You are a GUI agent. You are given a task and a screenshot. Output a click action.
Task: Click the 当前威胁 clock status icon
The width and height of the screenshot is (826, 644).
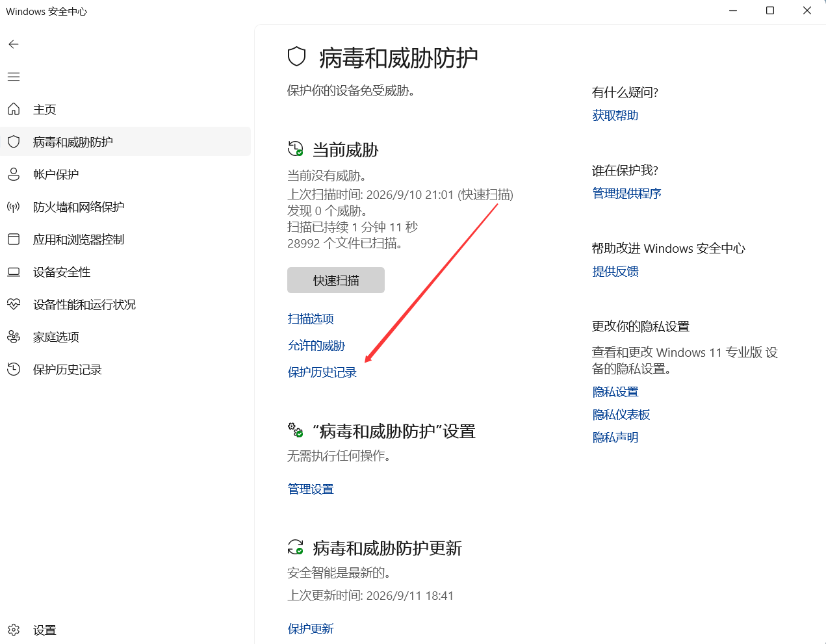coord(296,149)
